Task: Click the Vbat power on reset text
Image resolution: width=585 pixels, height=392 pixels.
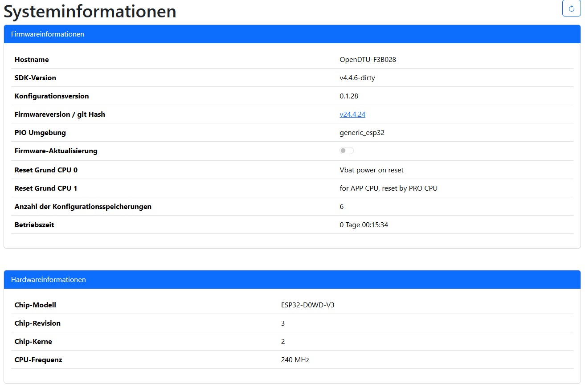Action: [371, 170]
